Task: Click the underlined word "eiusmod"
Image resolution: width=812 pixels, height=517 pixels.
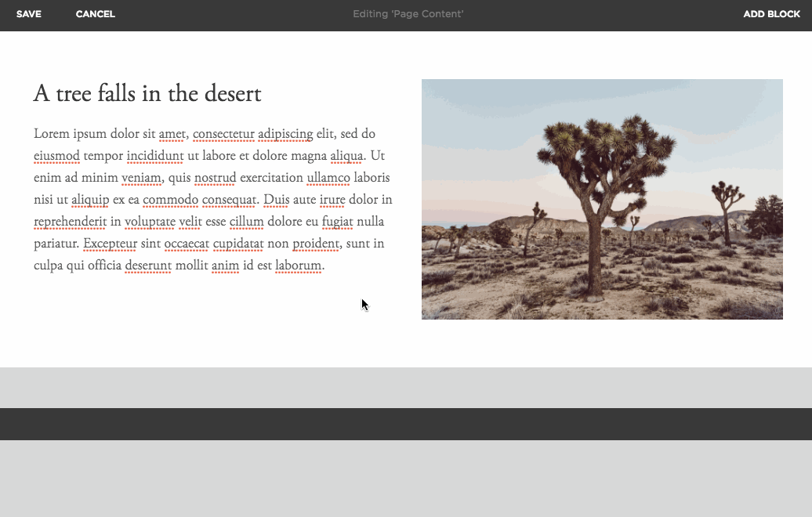Action: pyautogui.click(x=56, y=156)
